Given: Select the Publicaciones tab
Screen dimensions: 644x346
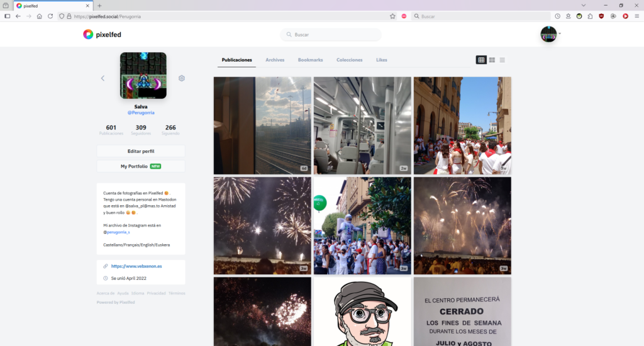Looking at the screenshot, I should coord(236,60).
